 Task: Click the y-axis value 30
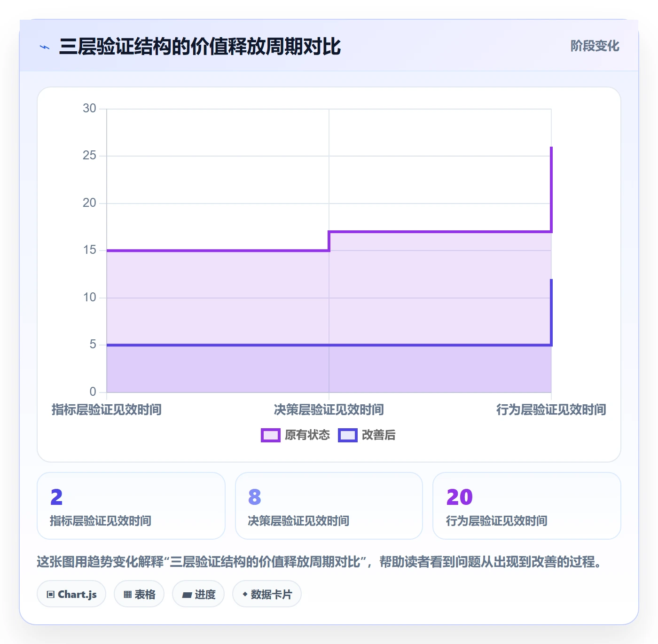[89, 109]
